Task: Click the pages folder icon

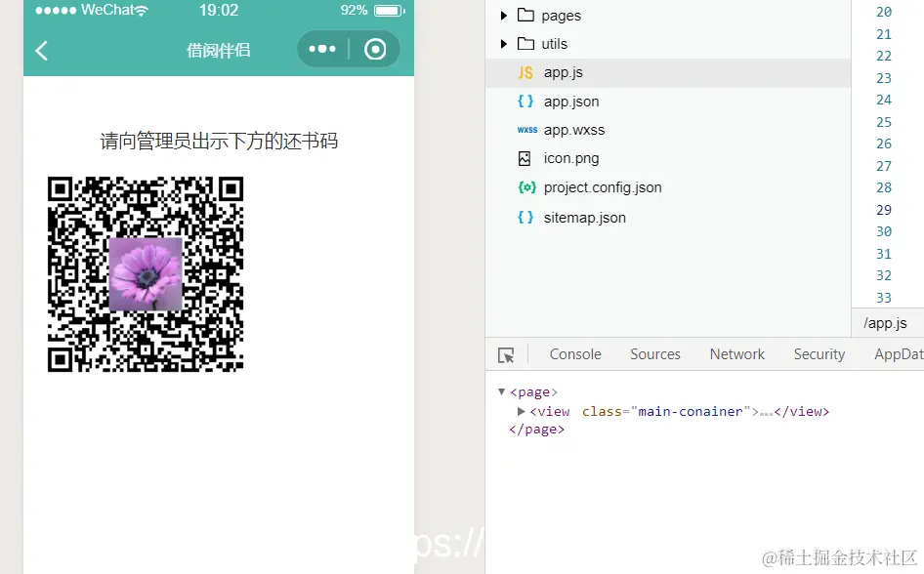Action: coord(525,15)
